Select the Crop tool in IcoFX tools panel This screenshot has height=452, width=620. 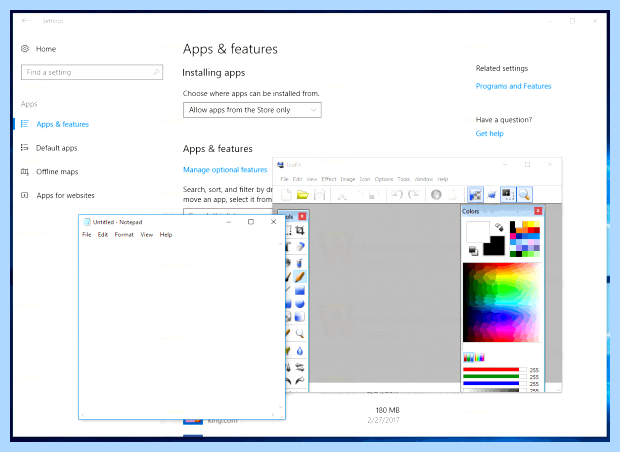300,230
